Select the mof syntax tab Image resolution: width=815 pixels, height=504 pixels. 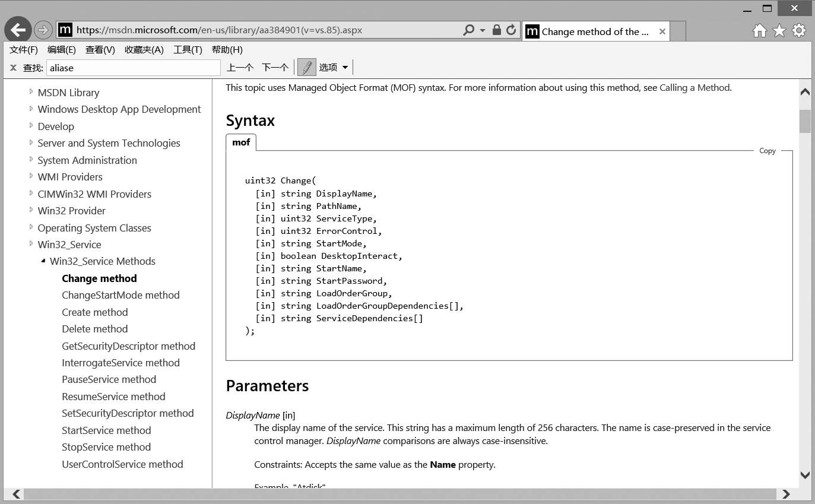[241, 142]
